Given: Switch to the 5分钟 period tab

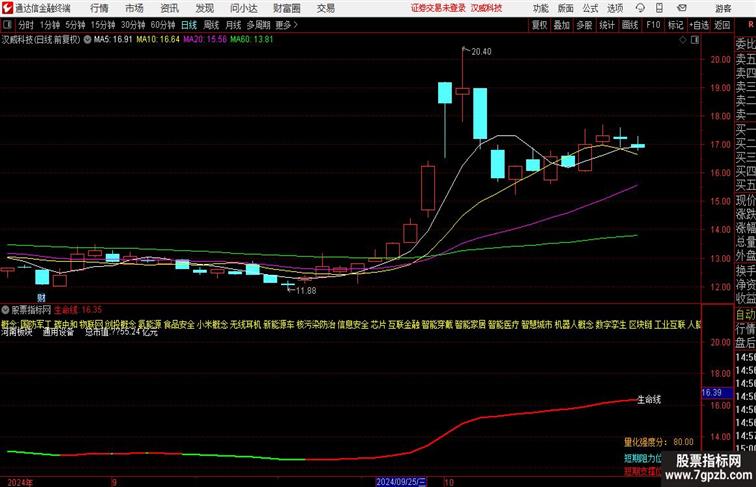Looking at the screenshot, I should click(75, 25).
